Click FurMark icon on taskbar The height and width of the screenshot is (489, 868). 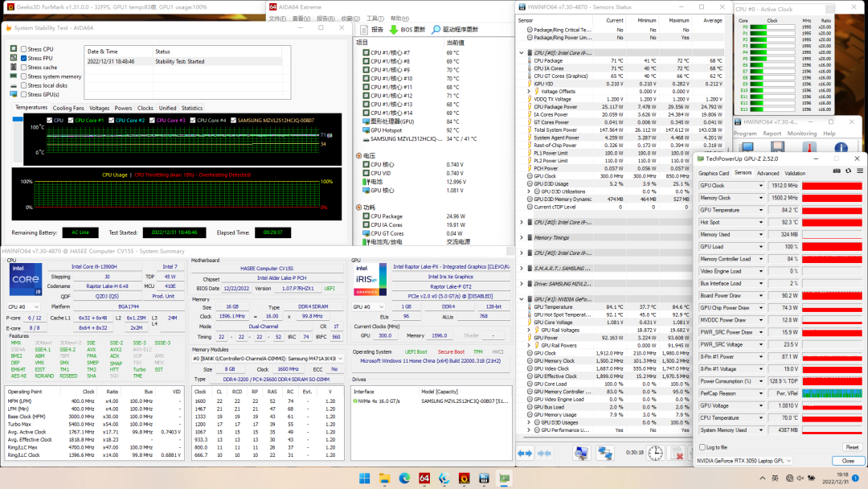point(465,479)
